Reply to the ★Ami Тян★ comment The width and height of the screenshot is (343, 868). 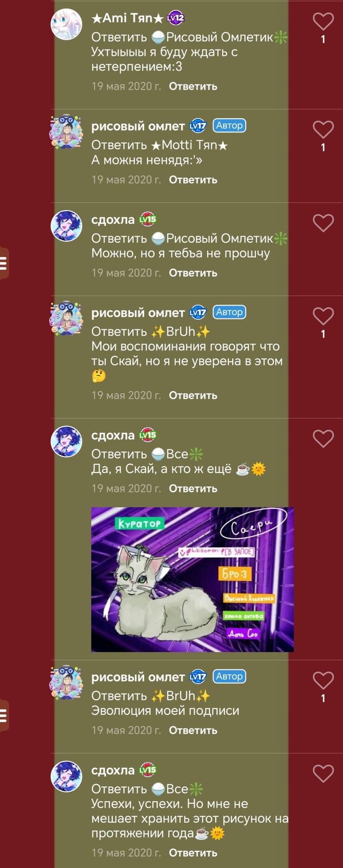coord(193,86)
